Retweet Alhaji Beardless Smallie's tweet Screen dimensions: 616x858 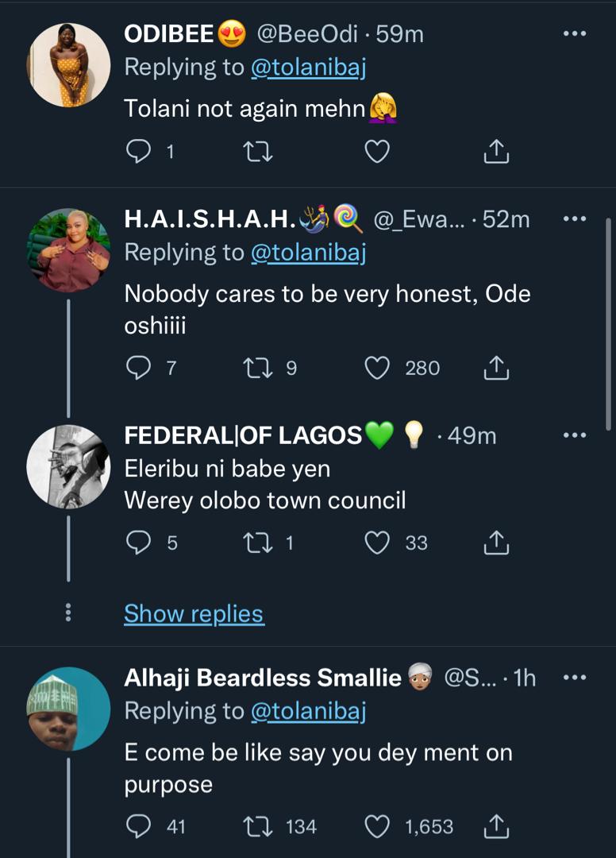[256, 827]
